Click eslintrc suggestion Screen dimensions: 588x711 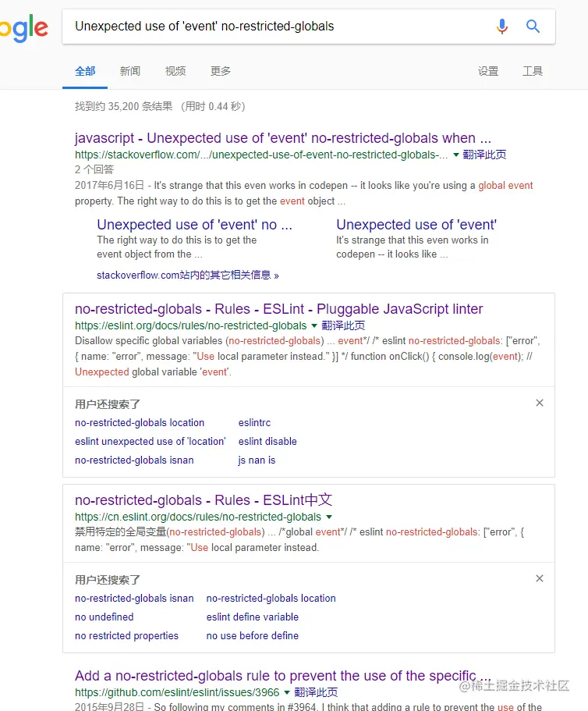(x=254, y=422)
